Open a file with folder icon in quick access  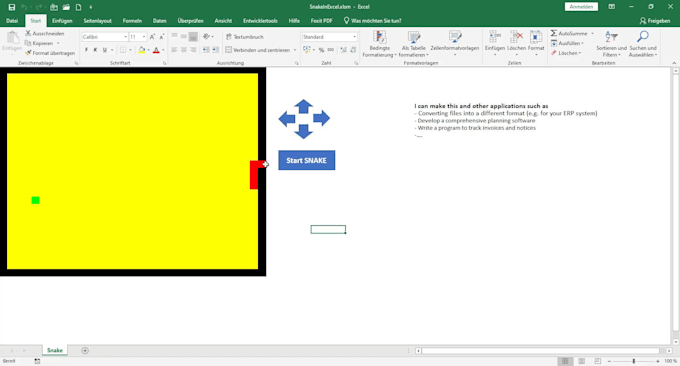[66, 7]
